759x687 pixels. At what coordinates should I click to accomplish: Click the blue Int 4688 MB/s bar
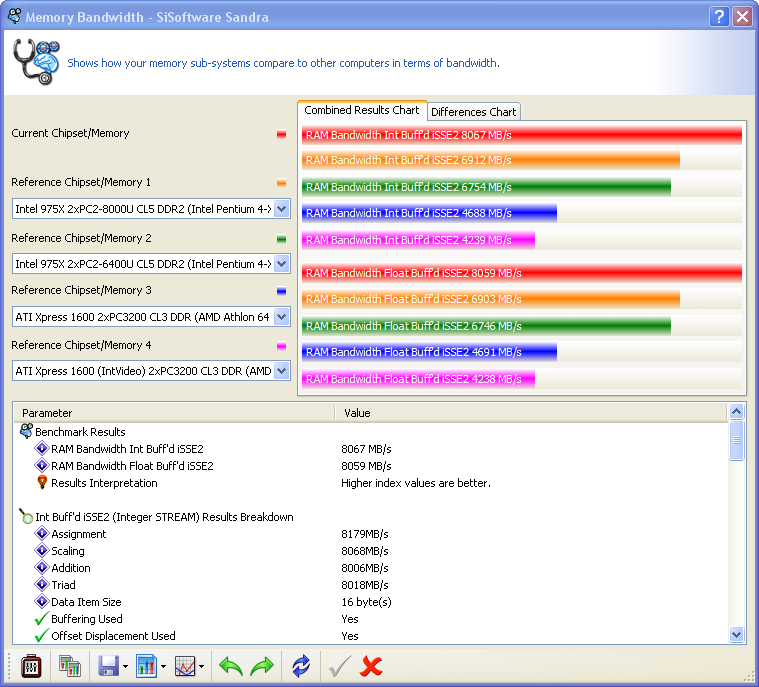click(x=429, y=213)
